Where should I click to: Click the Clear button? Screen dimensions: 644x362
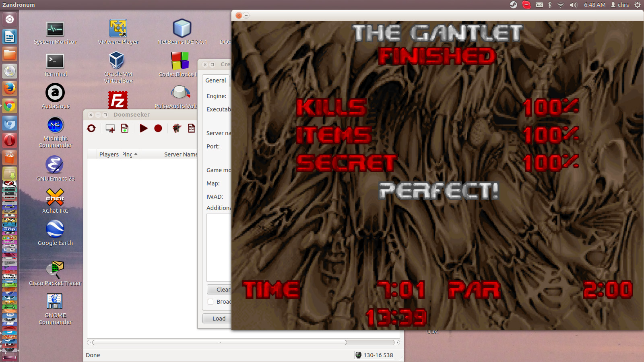tap(219, 290)
